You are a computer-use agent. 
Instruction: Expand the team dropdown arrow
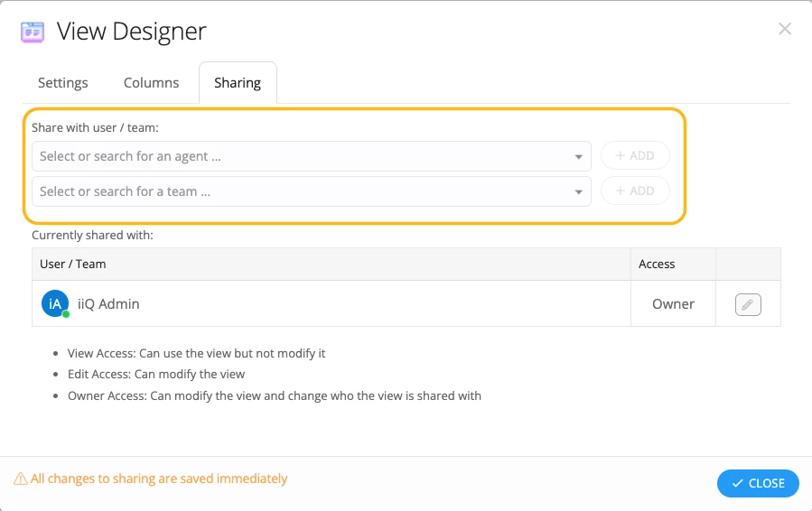[578, 192]
